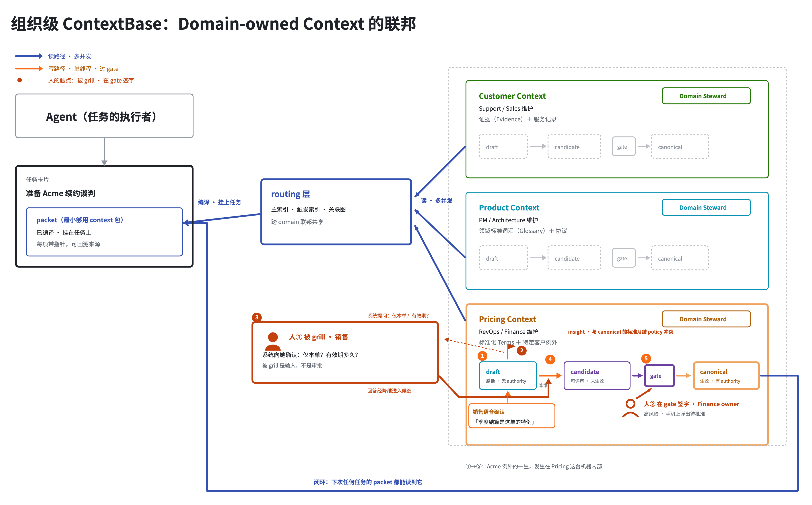The image size is (812, 505).
Task: Click the 高风险 · 手机上弹出待批准 text
Action: [x=674, y=414]
